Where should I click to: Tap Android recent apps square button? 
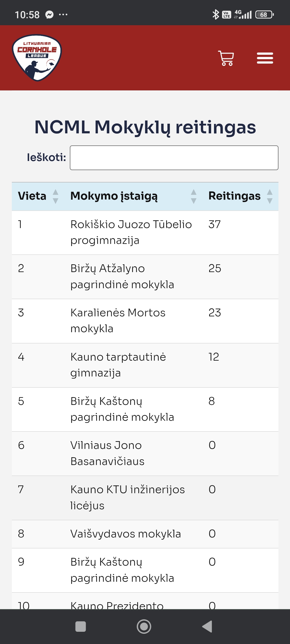coord(81,627)
